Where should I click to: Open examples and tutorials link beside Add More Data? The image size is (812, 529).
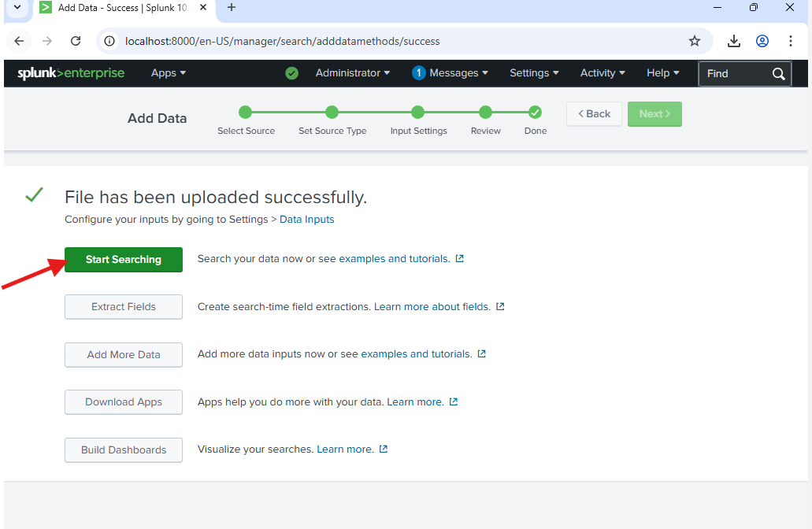(x=417, y=354)
